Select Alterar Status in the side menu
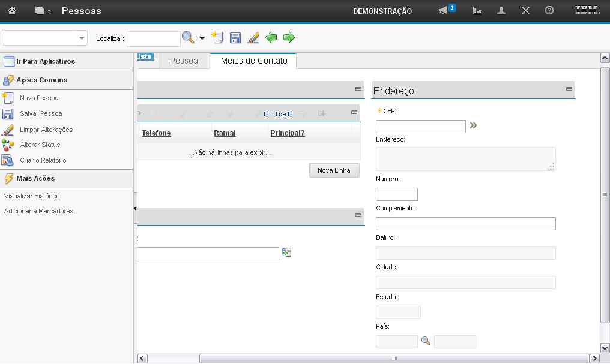The width and height of the screenshot is (610, 364). (40, 145)
